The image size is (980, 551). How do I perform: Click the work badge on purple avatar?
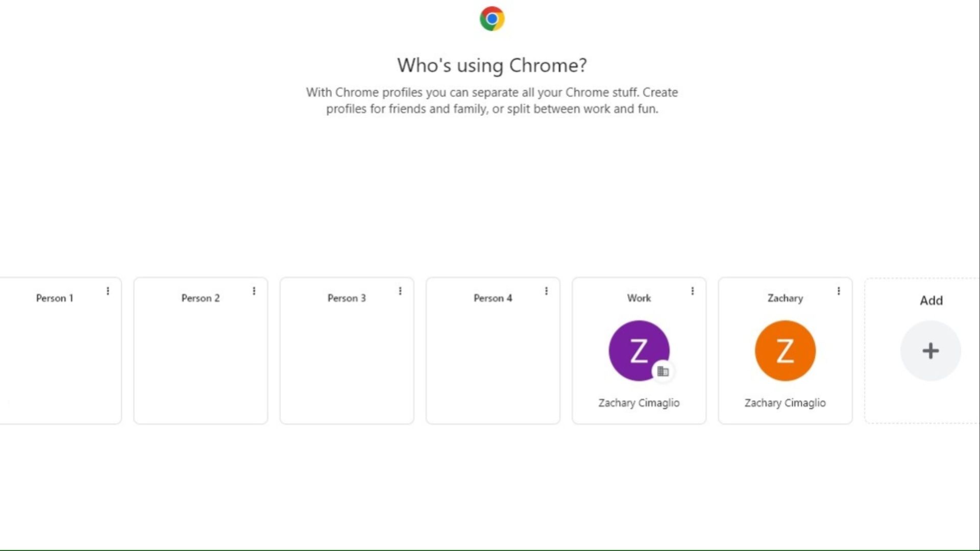click(x=663, y=371)
